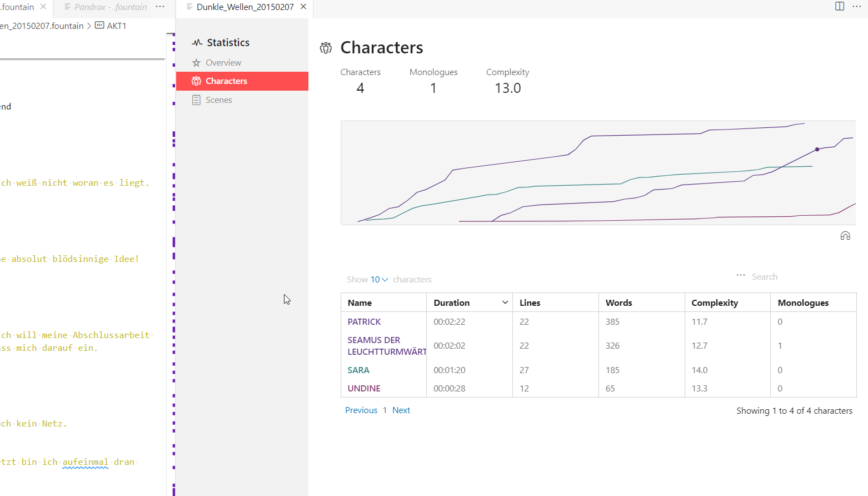Switch to the Dunkle_Wellen_20150207 statistics tab
The image size is (868, 496).
point(245,7)
